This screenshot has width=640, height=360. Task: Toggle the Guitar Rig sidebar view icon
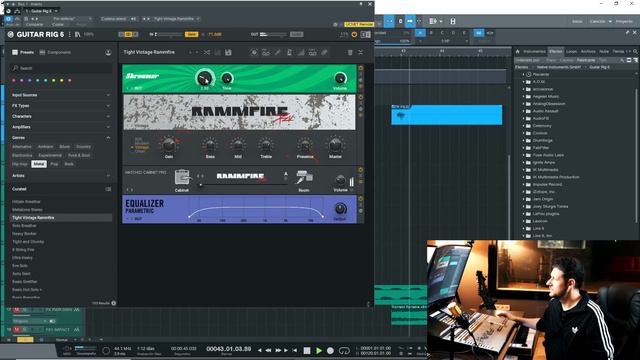pos(366,35)
